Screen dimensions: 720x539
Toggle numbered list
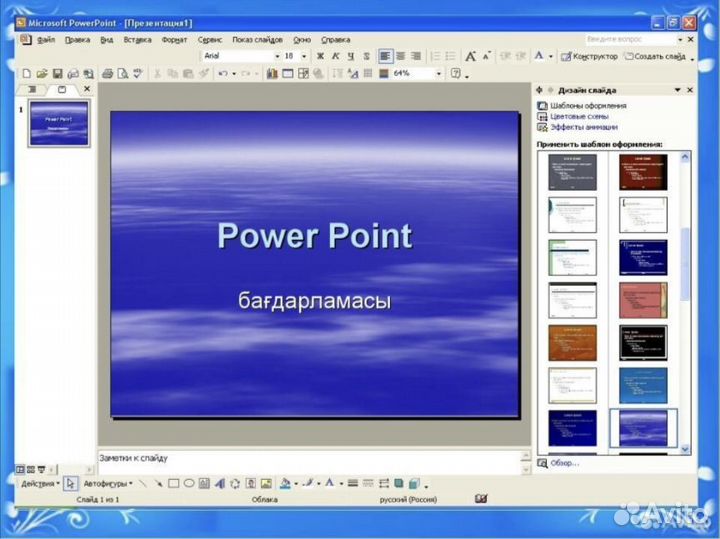(x=435, y=56)
